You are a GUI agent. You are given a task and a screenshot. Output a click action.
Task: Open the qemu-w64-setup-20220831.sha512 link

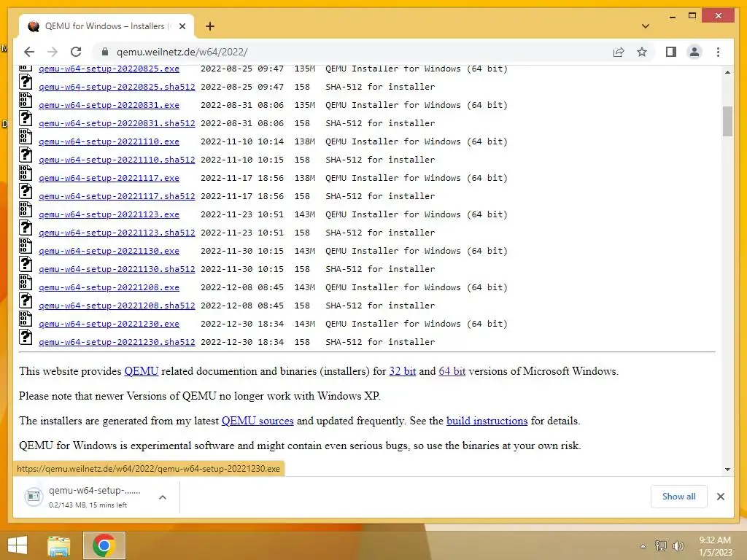point(117,123)
